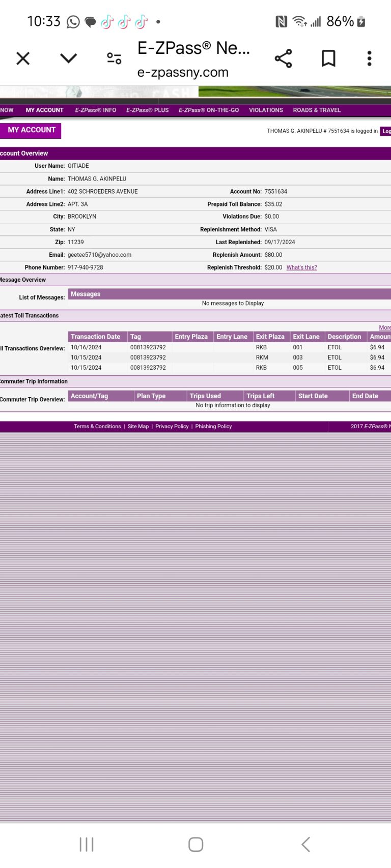
Task: Click the More transactions link
Action: (385, 327)
